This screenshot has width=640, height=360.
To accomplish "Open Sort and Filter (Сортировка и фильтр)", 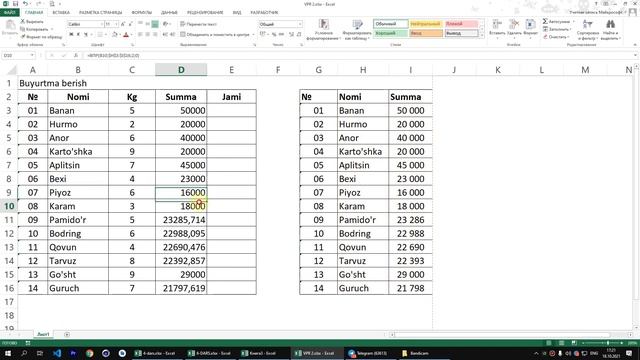I will click(x=588, y=29).
